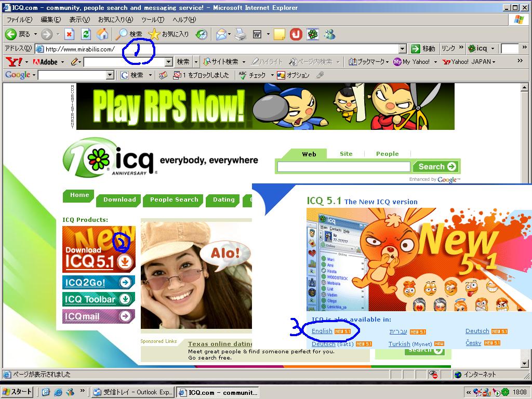
Task: Click the ICQmail button
Action: coord(99,316)
